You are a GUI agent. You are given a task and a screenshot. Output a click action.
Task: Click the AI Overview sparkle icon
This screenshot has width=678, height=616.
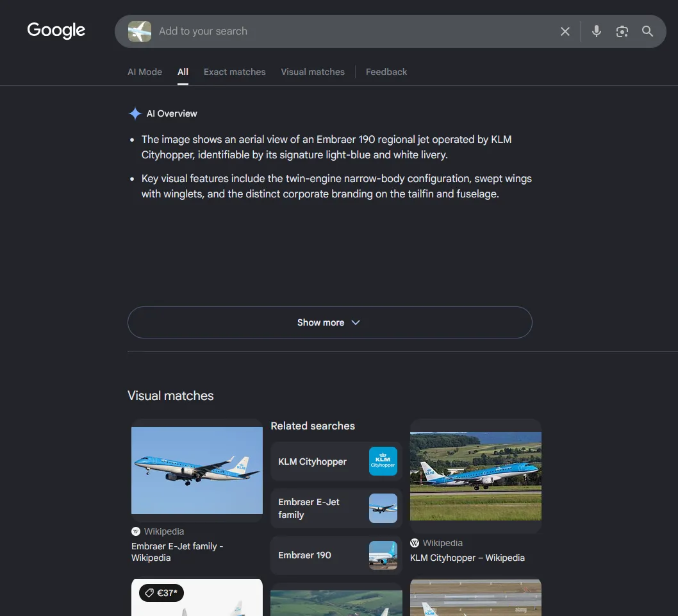[135, 113]
